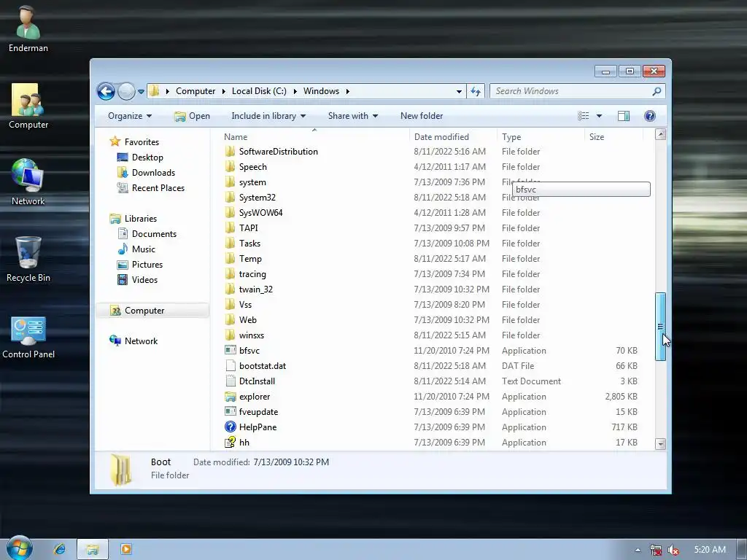Open the Share with menu
747x560 pixels.
(352, 116)
